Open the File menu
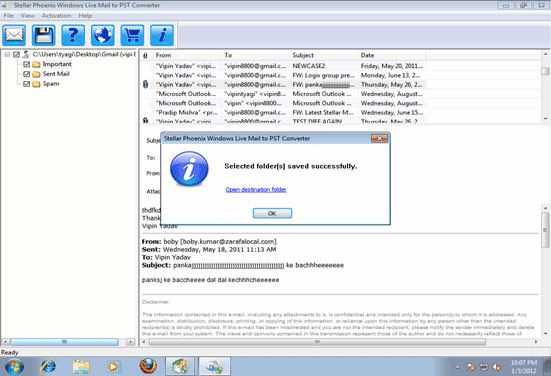Image resolution: width=551 pixels, height=376 pixels. (8, 16)
